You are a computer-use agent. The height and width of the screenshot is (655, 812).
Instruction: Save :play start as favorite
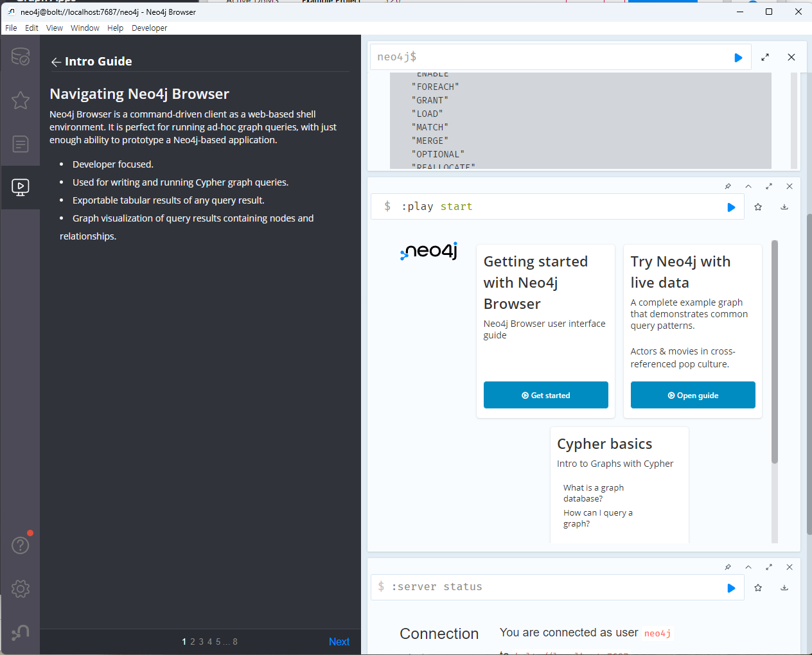(758, 207)
